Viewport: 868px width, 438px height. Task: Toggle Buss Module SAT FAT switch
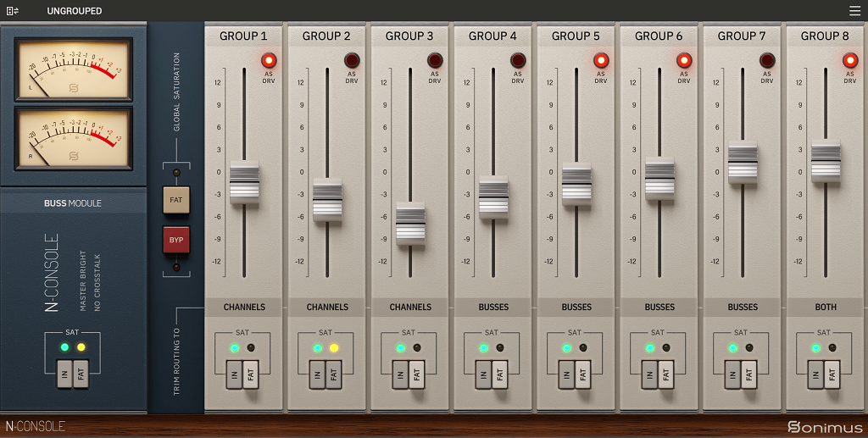(81, 374)
